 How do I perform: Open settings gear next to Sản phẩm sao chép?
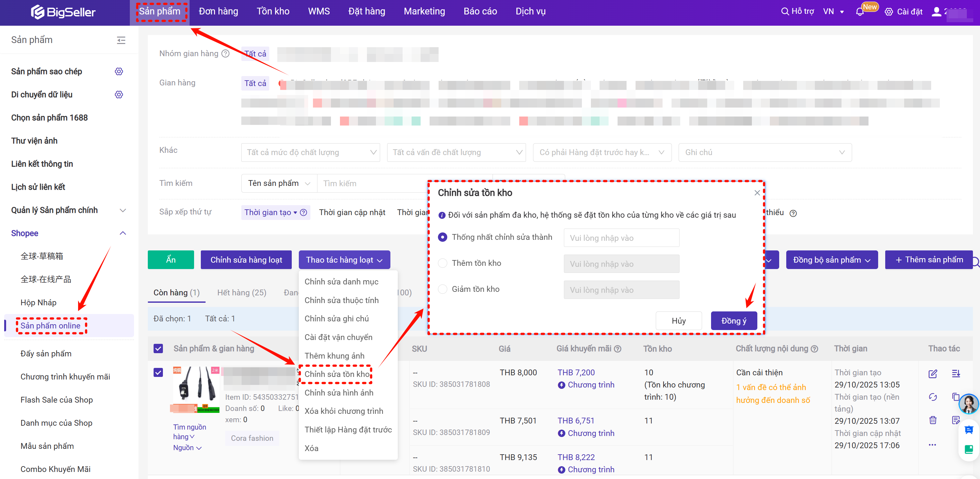coord(119,72)
